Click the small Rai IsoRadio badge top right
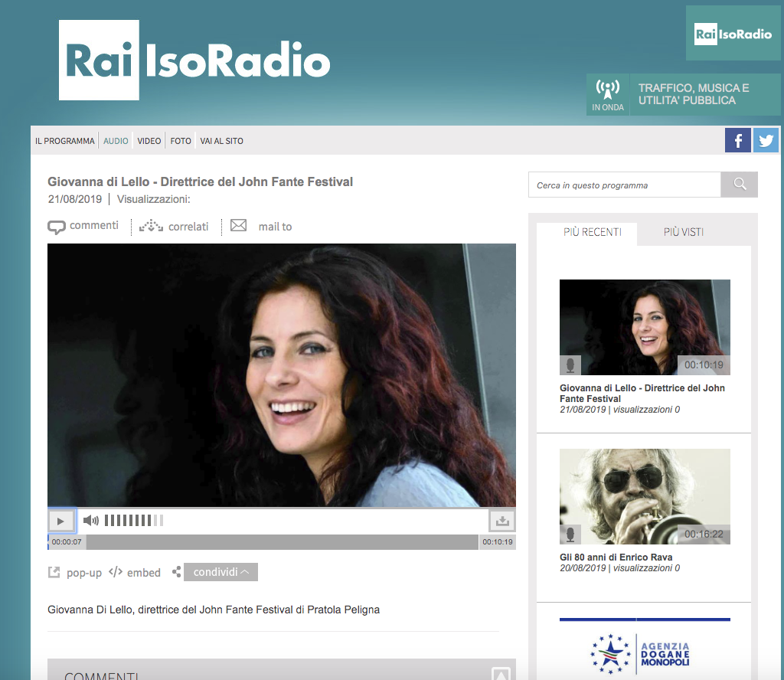 (733, 34)
